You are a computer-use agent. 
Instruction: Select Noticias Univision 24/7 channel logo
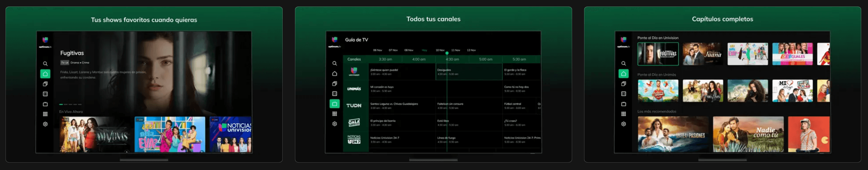click(354, 139)
